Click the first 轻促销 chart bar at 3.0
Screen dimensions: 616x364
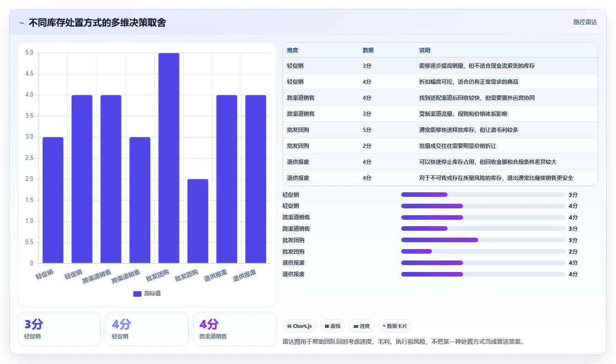(x=53, y=200)
